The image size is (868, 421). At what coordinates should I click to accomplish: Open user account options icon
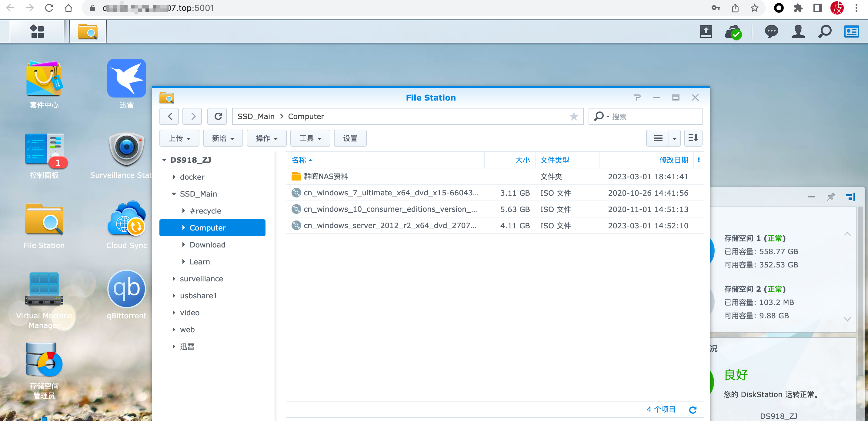tap(798, 32)
